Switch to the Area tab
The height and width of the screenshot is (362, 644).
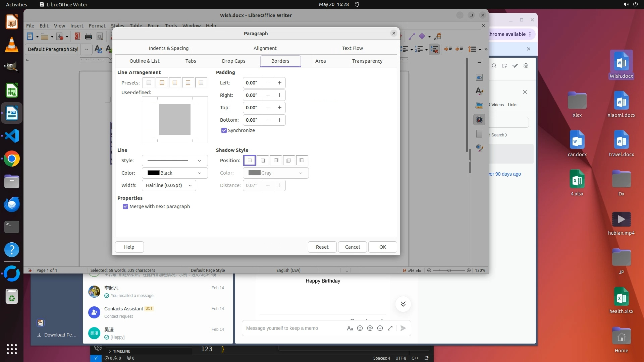(320, 61)
